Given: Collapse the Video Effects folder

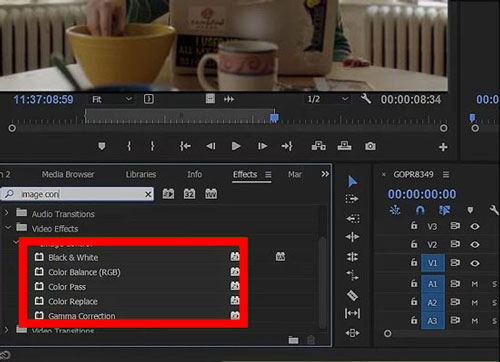Looking at the screenshot, I should point(8,227).
